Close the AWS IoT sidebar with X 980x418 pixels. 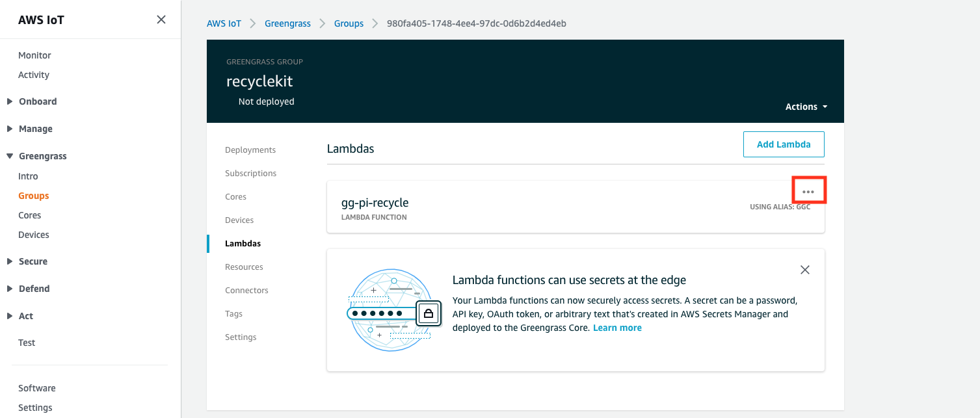[161, 20]
